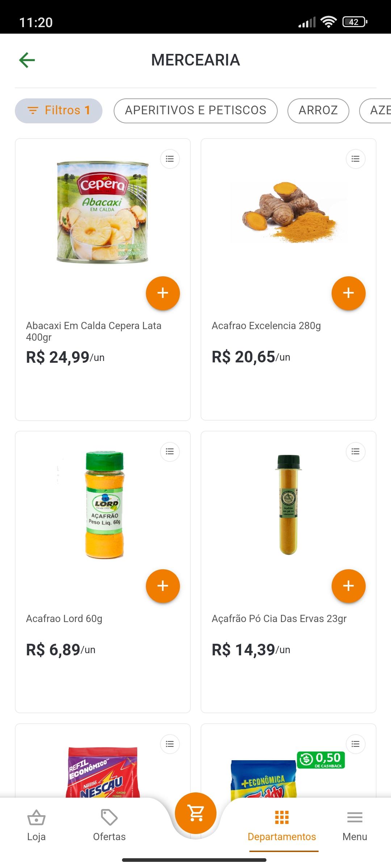The height and width of the screenshot is (868, 391).
Task: Go to the Loja tab
Action: pyautogui.click(x=36, y=825)
